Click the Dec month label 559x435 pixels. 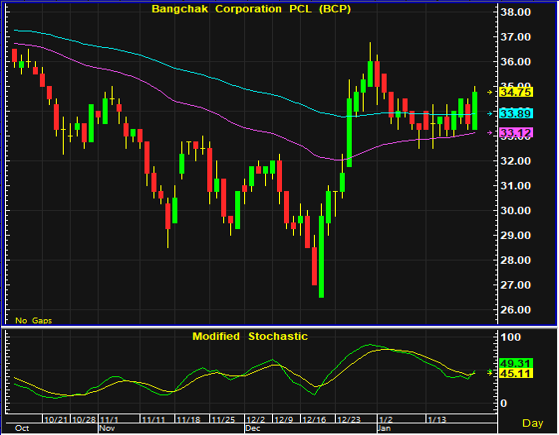click(x=253, y=428)
